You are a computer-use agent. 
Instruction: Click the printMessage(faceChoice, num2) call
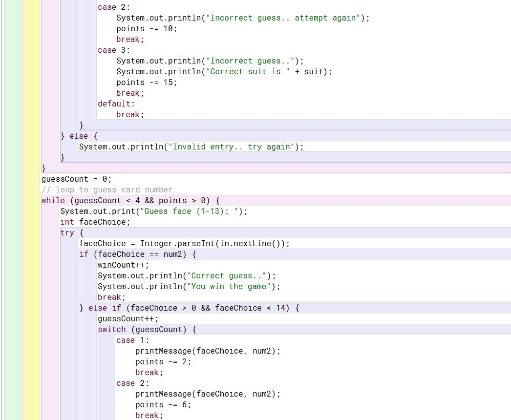tap(208, 351)
